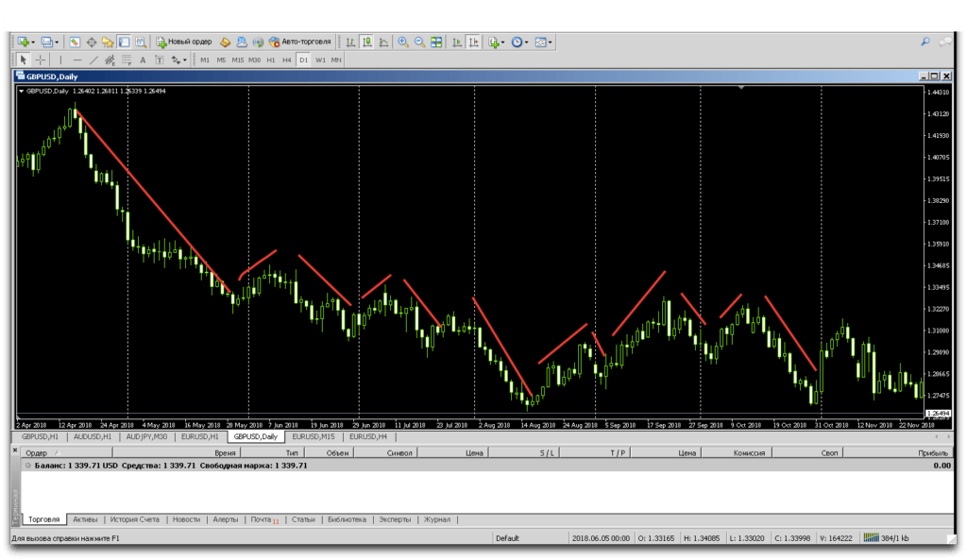Zoom in on the chart
The image size is (967, 560).
coord(403,42)
